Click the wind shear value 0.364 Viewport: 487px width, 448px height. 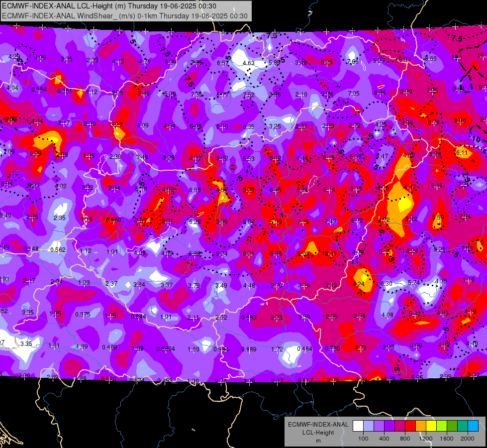click(39, 90)
